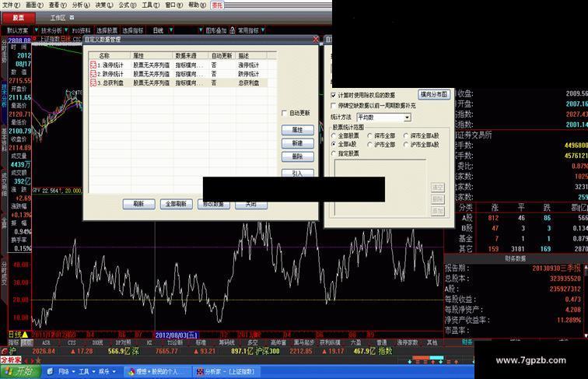The width and height of the screenshot is (588, 379).
Task: Click the red icon beside 跌停统计
Action: 93,74
